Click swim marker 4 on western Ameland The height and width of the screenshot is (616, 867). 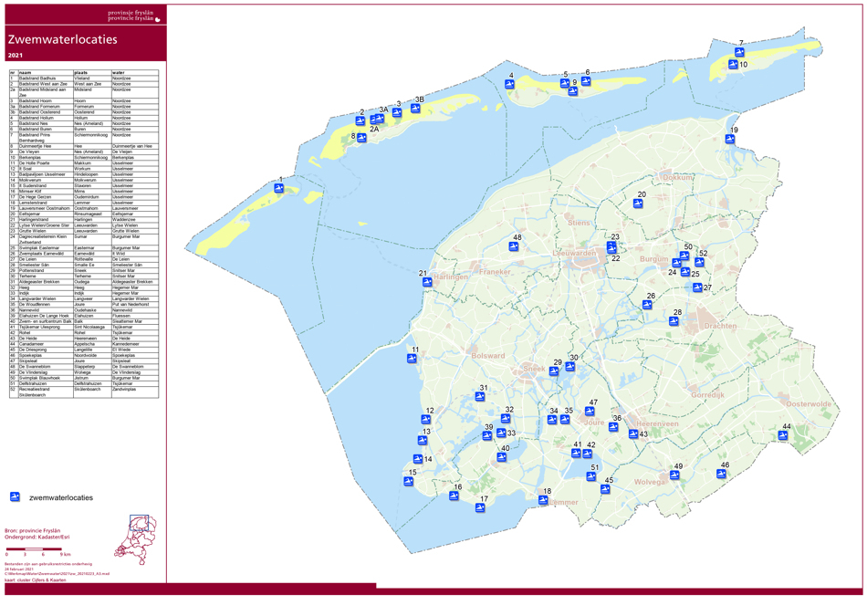[510, 85]
